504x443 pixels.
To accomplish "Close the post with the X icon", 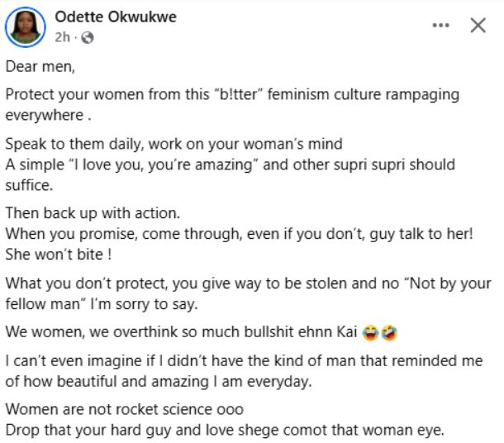I will pos(478,26).
